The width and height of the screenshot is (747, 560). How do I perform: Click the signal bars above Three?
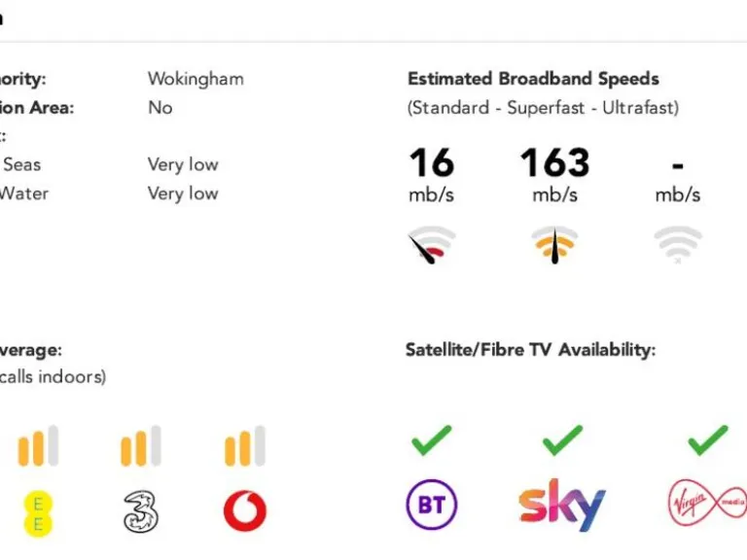(140, 447)
